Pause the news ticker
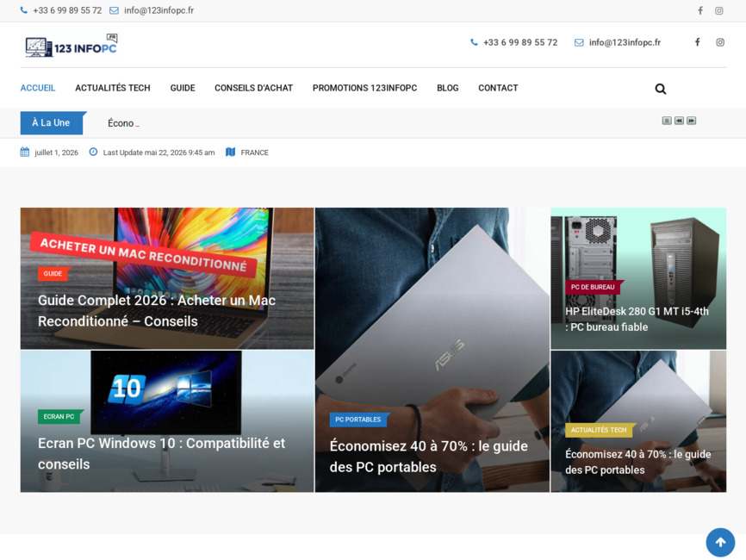The image size is (746, 560). [x=667, y=121]
